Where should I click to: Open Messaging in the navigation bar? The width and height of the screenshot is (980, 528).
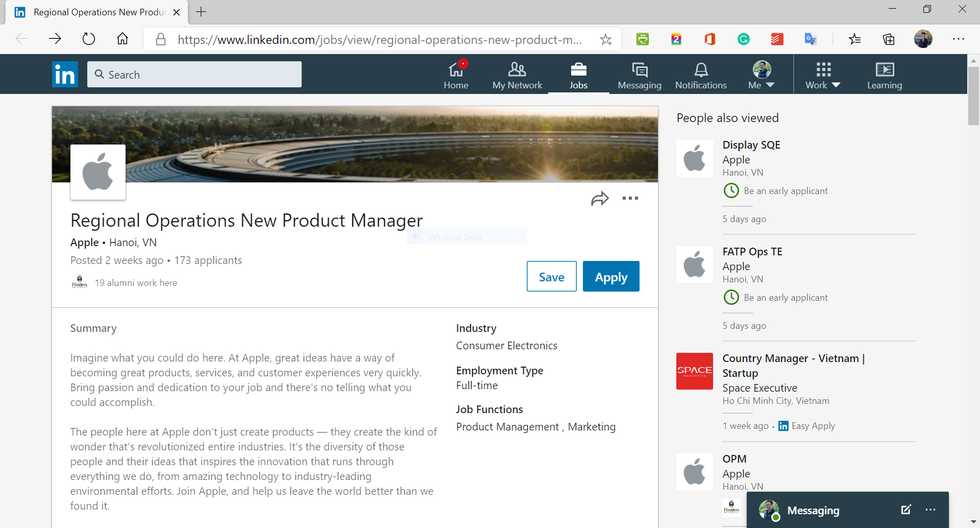click(640, 75)
